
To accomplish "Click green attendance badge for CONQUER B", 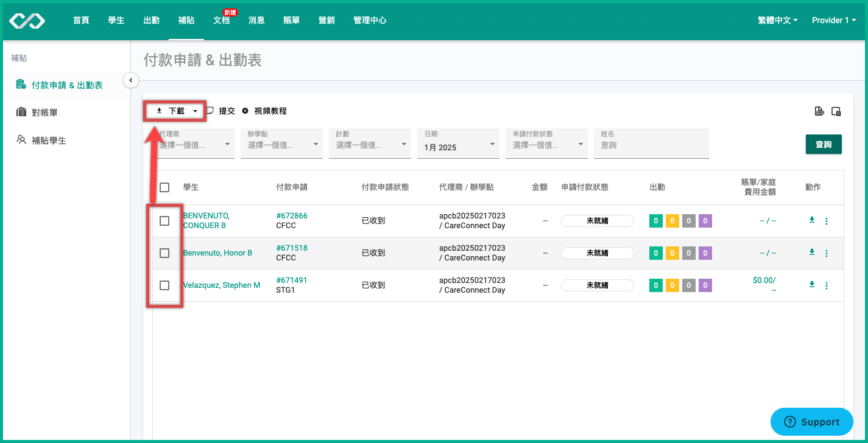I will click(x=656, y=221).
